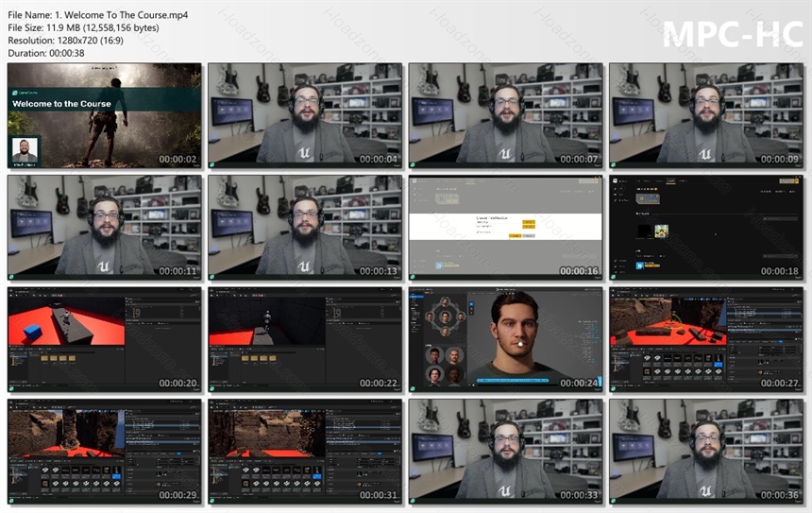This screenshot has width=812, height=513.
Task: Select the instructor frame at 00:00:33
Action: tap(505, 452)
